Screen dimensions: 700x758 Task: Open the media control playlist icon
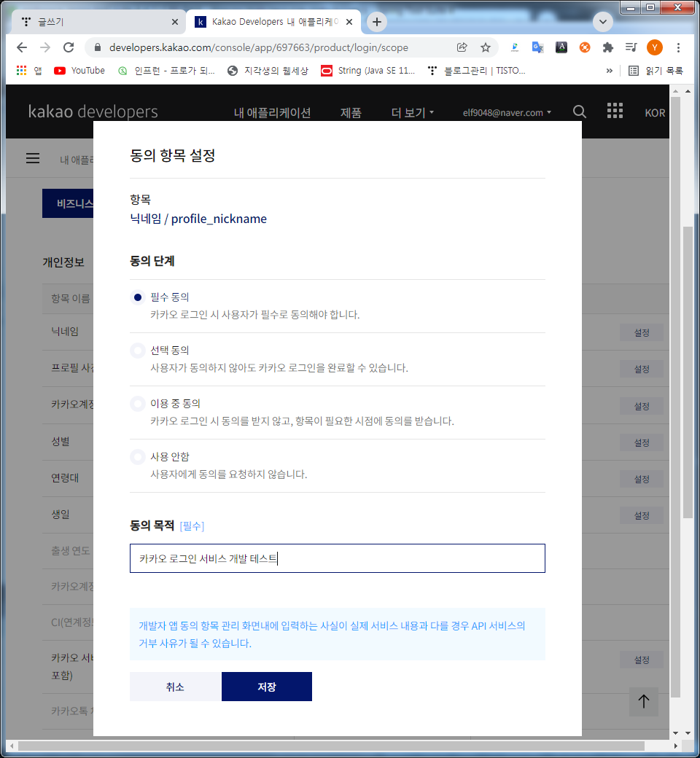tap(631, 47)
